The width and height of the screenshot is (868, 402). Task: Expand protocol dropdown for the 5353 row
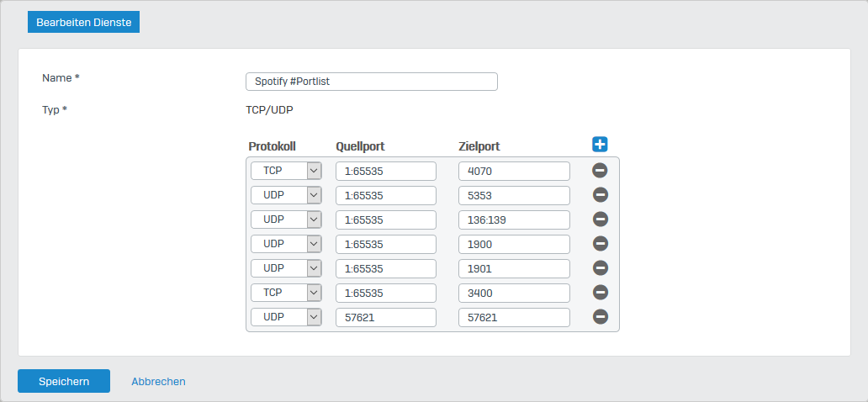(286, 195)
